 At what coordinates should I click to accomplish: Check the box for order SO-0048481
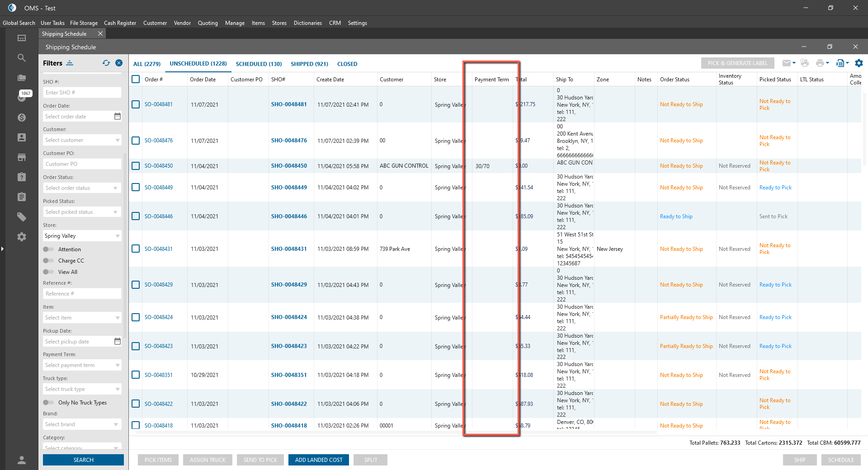[x=136, y=104]
